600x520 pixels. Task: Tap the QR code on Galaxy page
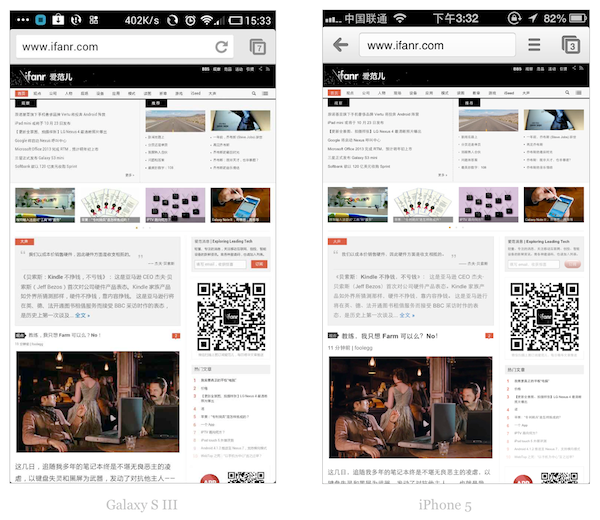[x=229, y=317]
